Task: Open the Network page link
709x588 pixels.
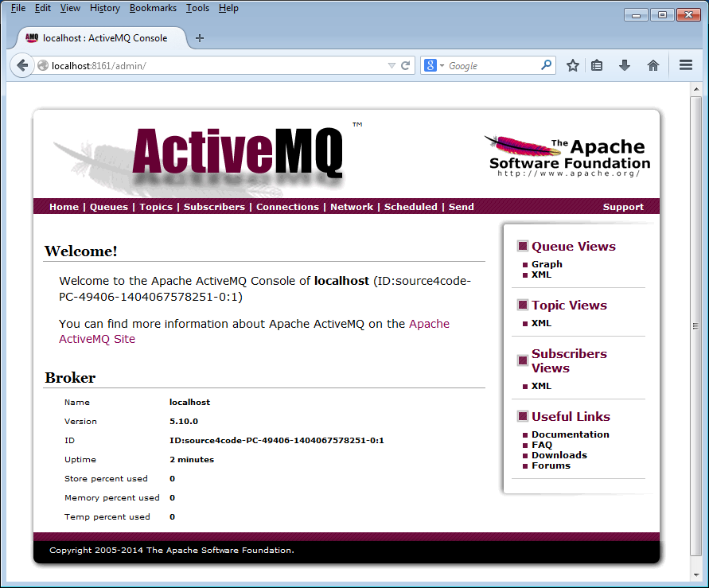Action: [x=352, y=207]
